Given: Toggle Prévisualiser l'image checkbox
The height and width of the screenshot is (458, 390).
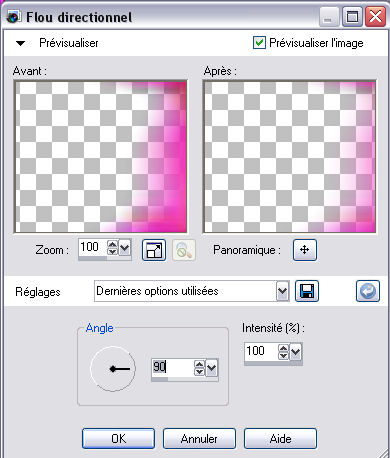Looking at the screenshot, I should pyautogui.click(x=259, y=43).
